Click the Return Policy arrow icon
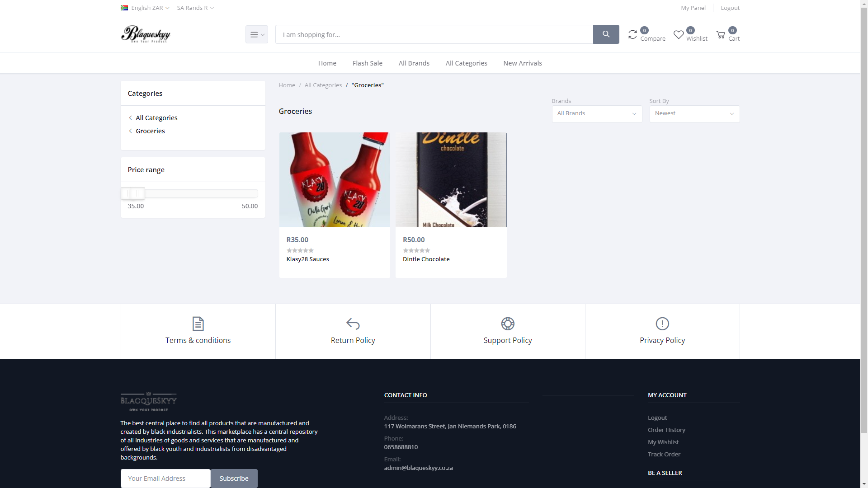The image size is (868, 488). pos(353,324)
